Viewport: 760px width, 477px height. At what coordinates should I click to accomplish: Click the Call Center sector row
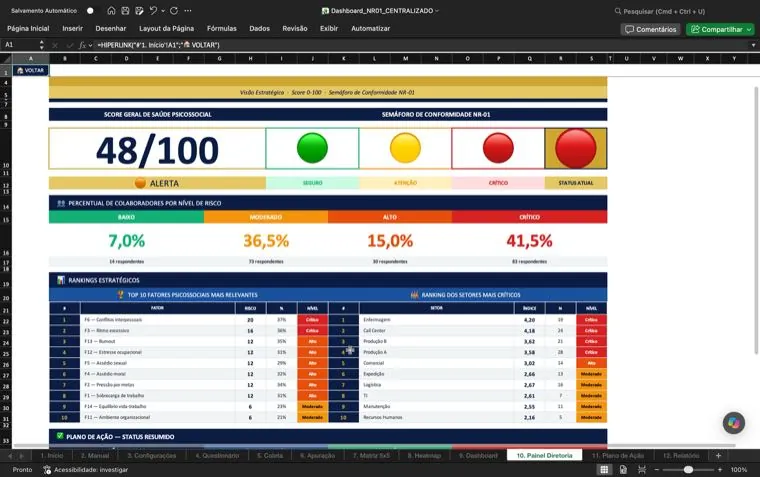pos(467,331)
